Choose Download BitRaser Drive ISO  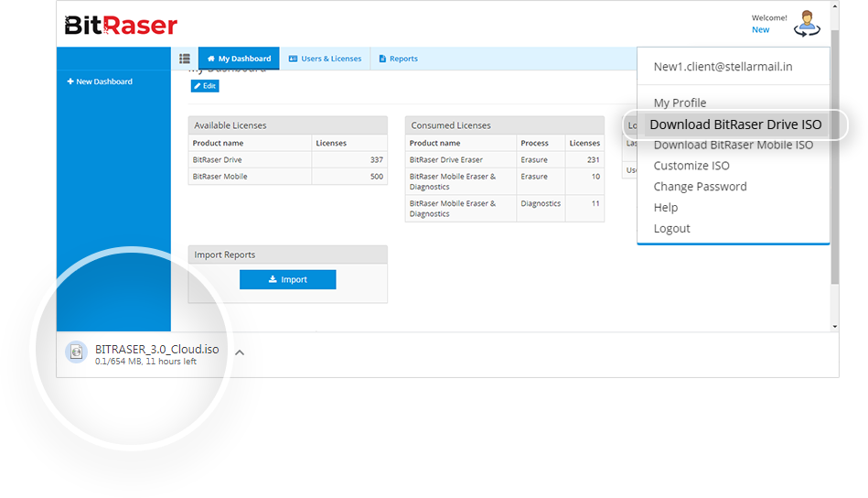point(735,124)
